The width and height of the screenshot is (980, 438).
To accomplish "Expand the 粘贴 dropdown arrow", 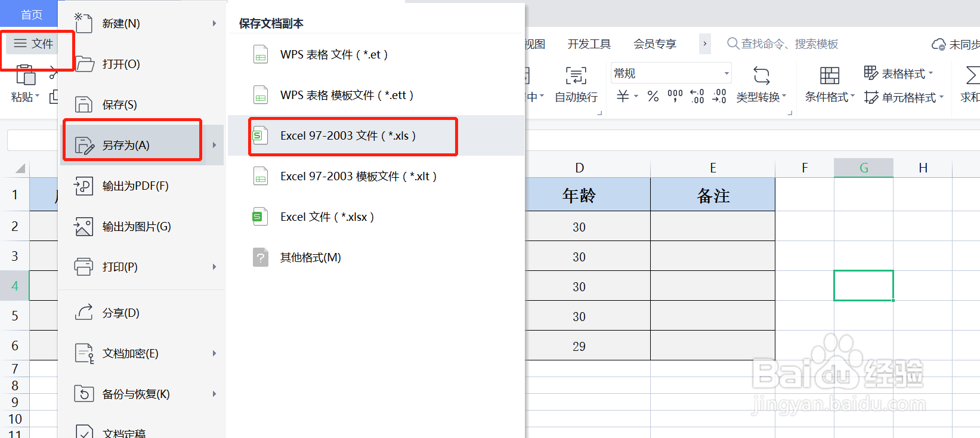I will click(x=37, y=96).
